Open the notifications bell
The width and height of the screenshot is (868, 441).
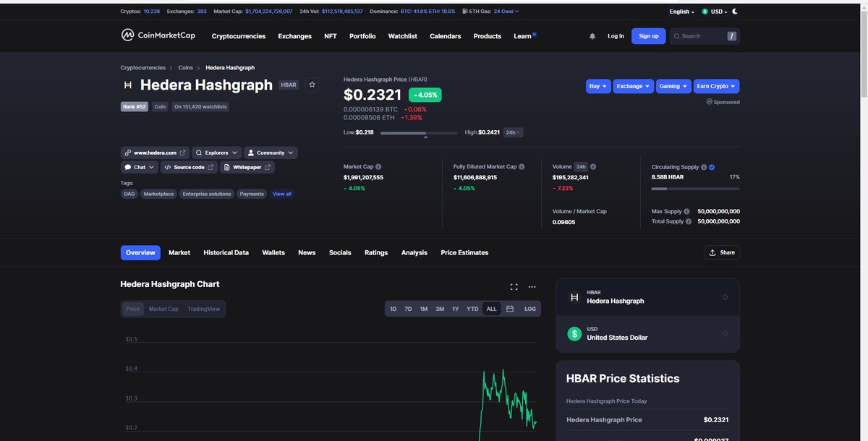pos(592,36)
